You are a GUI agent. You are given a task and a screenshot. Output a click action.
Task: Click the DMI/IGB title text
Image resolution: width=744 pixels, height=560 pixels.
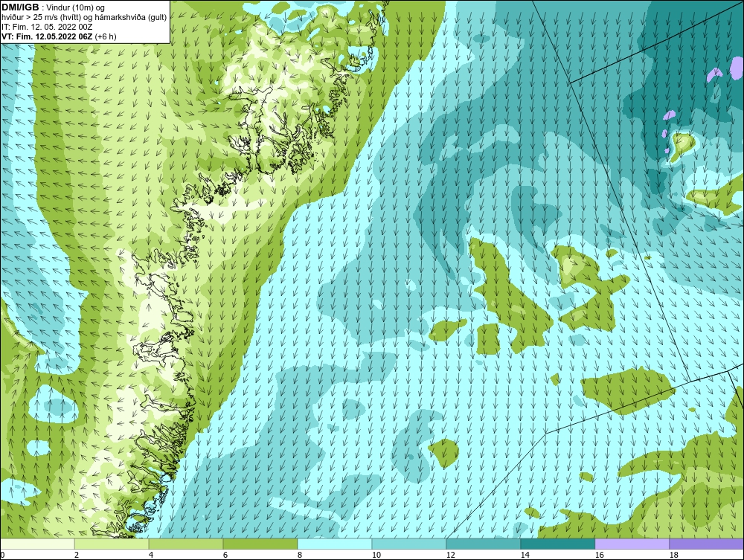pos(20,7)
